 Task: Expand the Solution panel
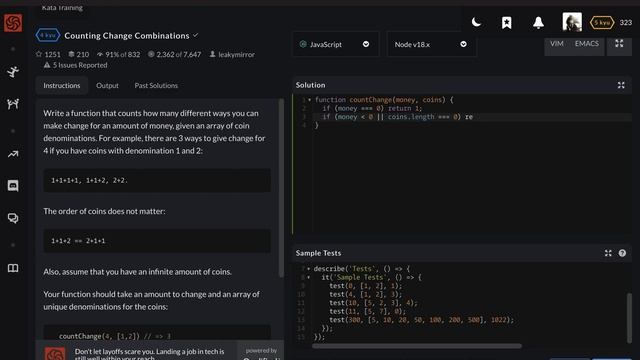coord(621,85)
